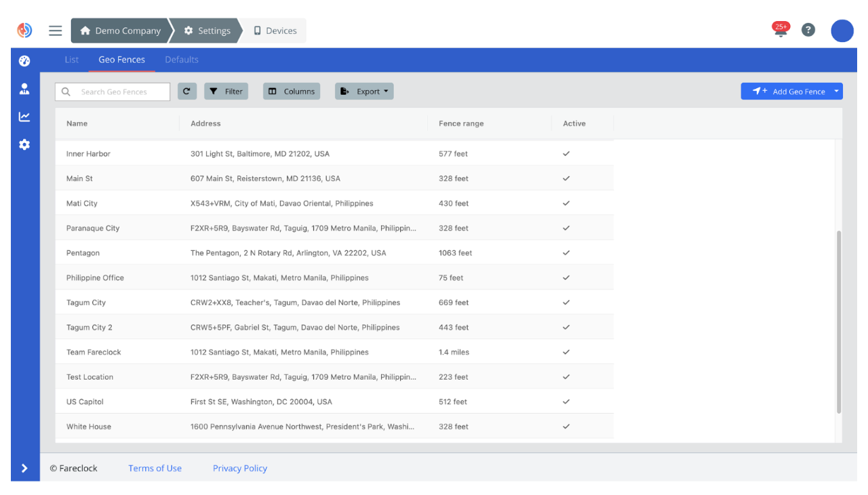Click the help question mark icon

point(808,30)
